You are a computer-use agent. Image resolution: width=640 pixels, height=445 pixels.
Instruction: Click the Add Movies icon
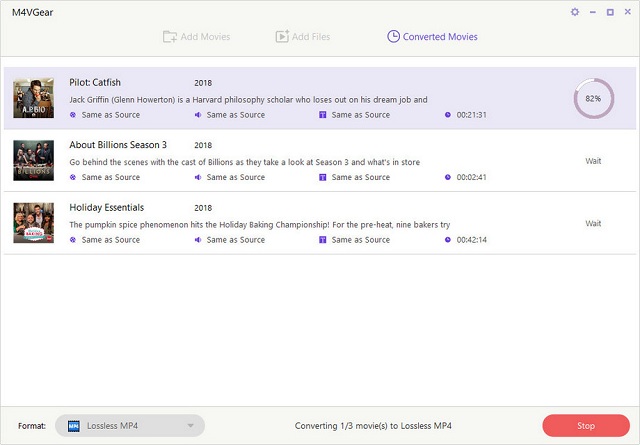[x=169, y=37]
